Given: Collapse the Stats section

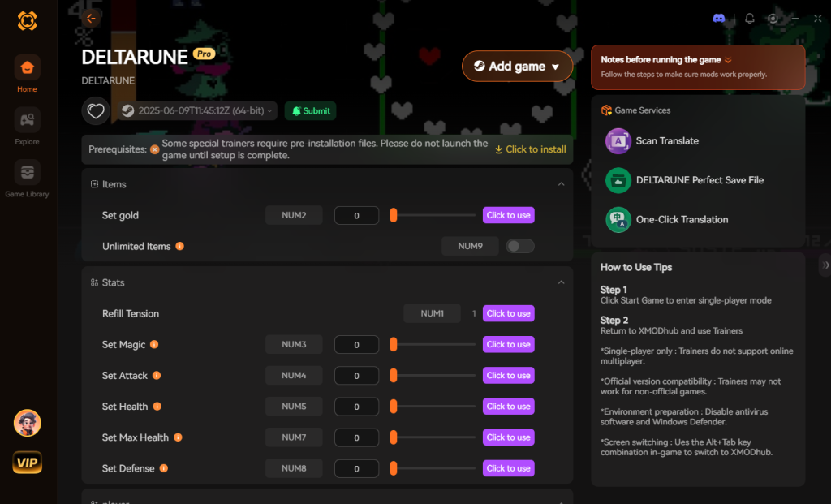Looking at the screenshot, I should tap(562, 282).
